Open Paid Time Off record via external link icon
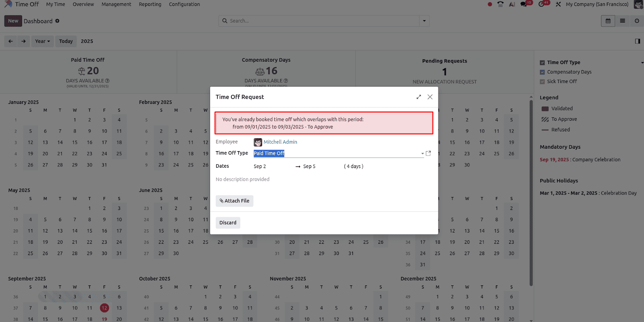This screenshot has height=322, width=644. tap(428, 153)
